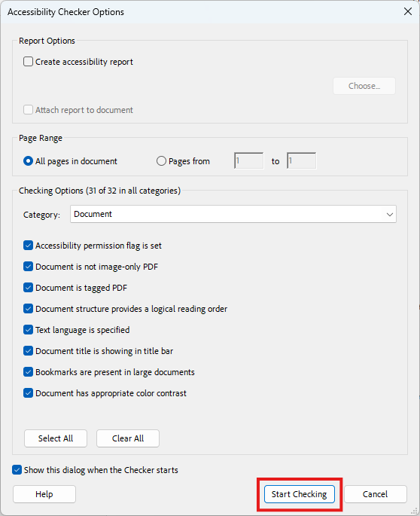Uncheck Document is not image-only PDF

tap(28, 266)
